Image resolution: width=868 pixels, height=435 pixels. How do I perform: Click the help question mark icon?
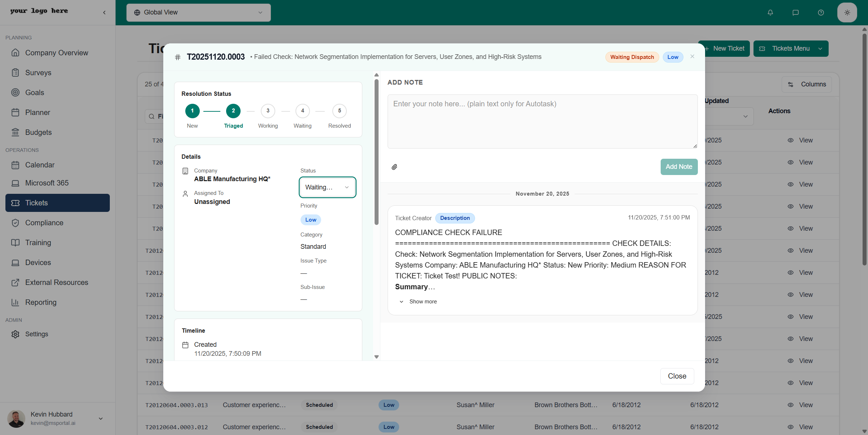pyautogui.click(x=821, y=13)
